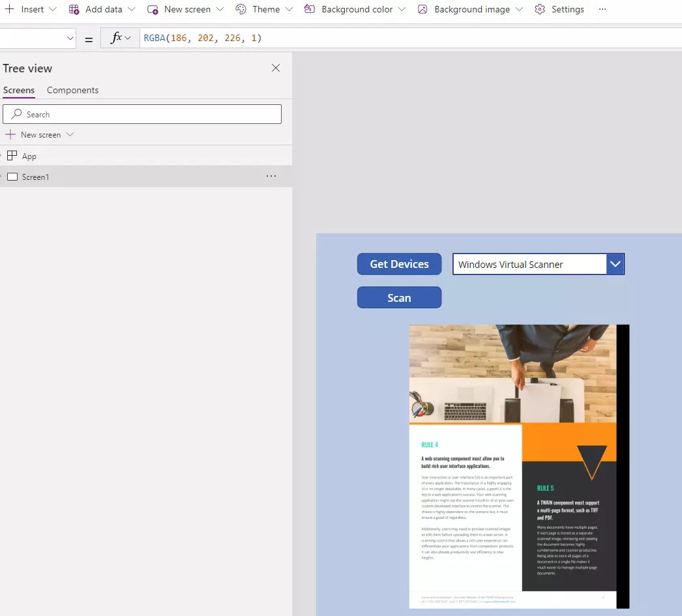Open Add data from the toolbar icon
682x616 pixels.
coord(74,9)
